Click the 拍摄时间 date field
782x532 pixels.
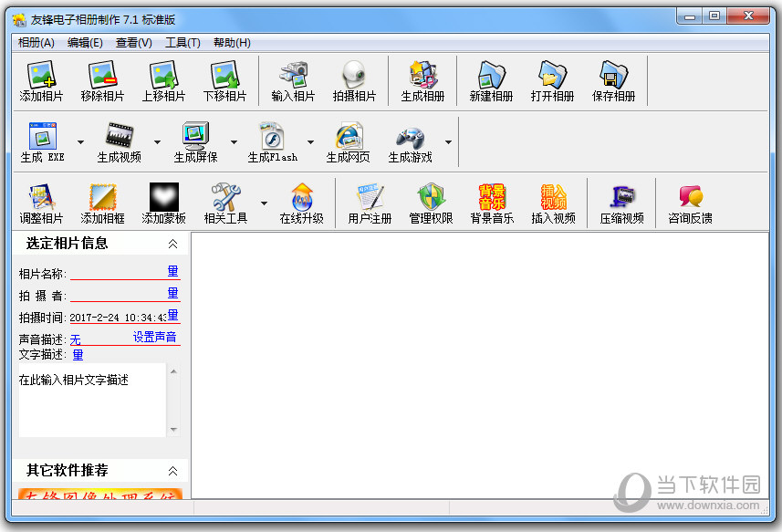pyautogui.click(x=119, y=318)
